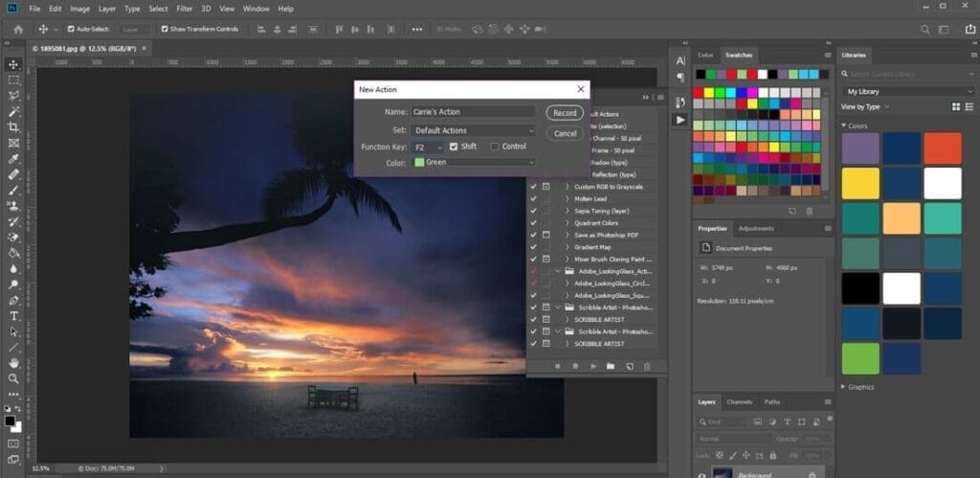Select the Dodge tool
Image resolution: width=980 pixels, height=478 pixels.
[13, 285]
